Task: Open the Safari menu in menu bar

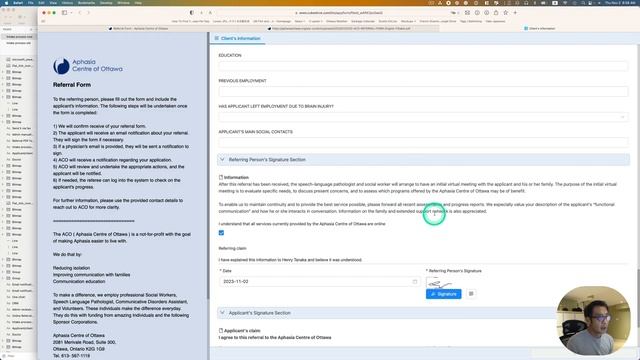Action: click(18, 2)
